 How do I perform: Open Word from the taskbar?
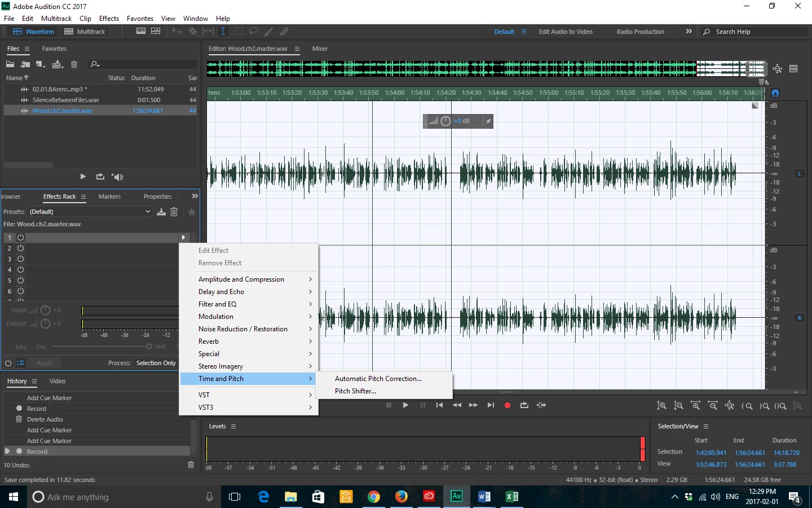click(x=484, y=497)
